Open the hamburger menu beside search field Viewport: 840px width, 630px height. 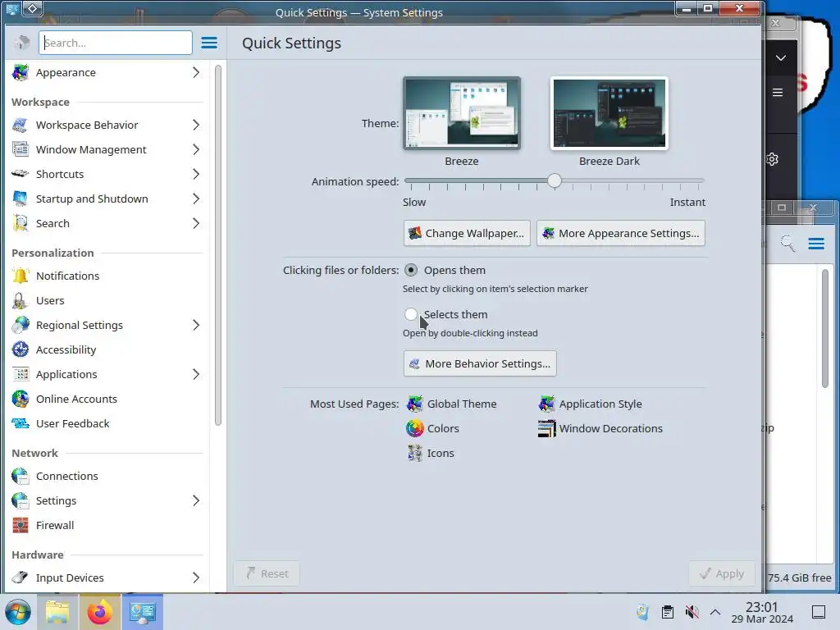click(209, 43)
